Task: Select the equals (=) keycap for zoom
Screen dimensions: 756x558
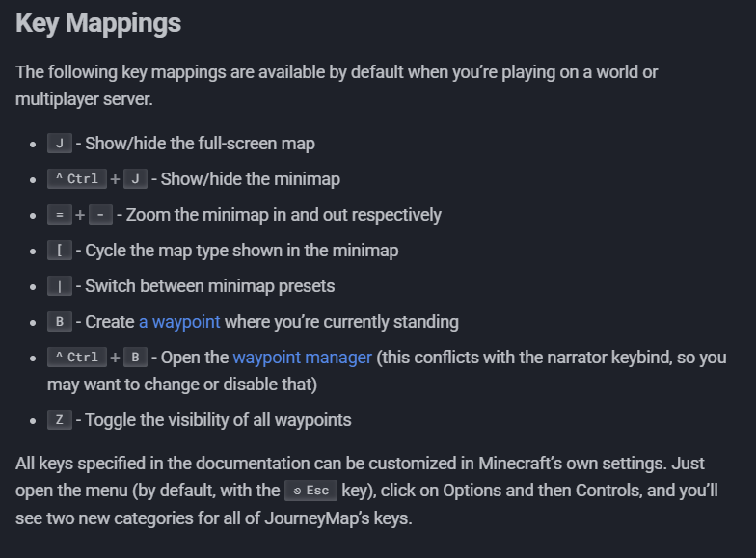Action: tap(60, 215)
